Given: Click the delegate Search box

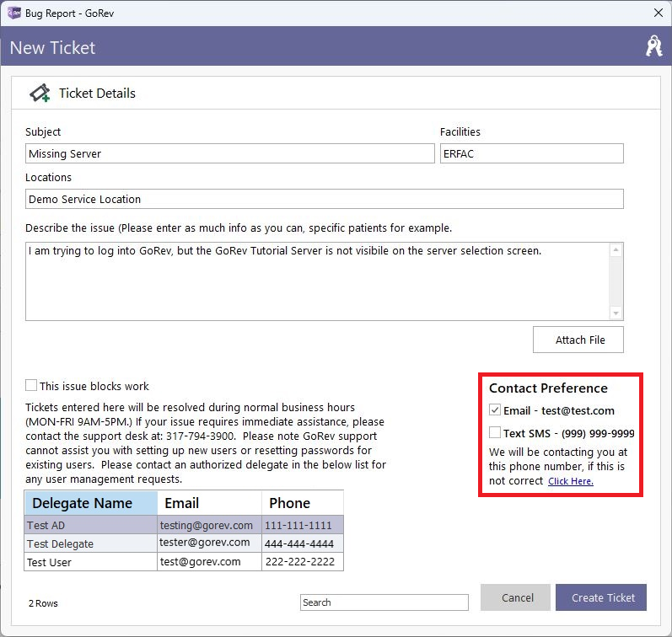Looking at the screenshot, I should (384, 602).
